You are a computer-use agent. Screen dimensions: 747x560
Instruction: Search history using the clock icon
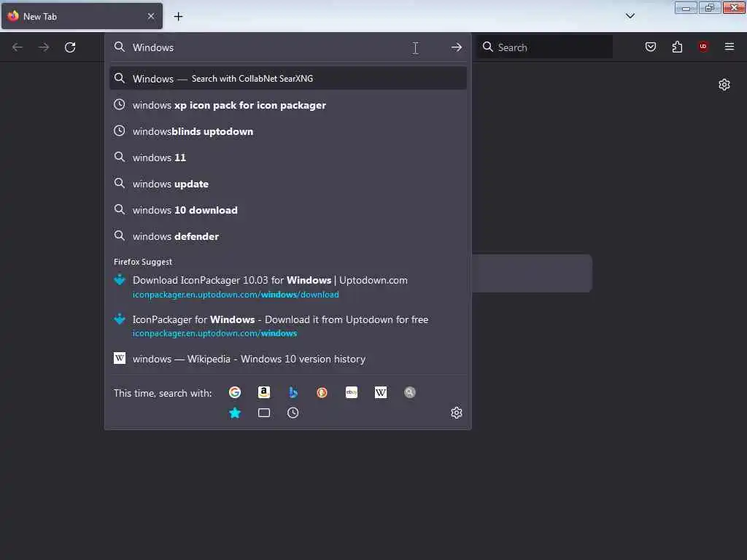[293, 413]
